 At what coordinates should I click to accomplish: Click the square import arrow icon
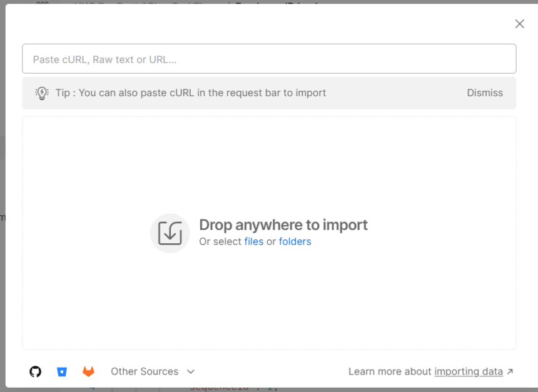point(170,233)
